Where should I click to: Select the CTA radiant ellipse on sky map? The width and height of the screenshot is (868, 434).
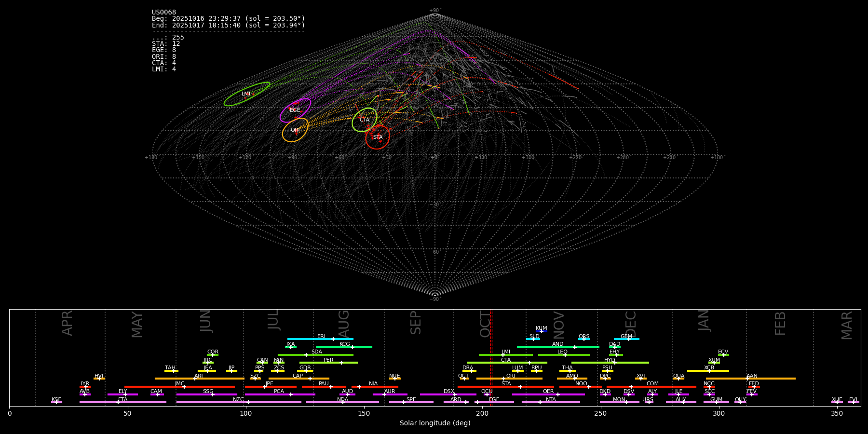click(x=365, y=120)
